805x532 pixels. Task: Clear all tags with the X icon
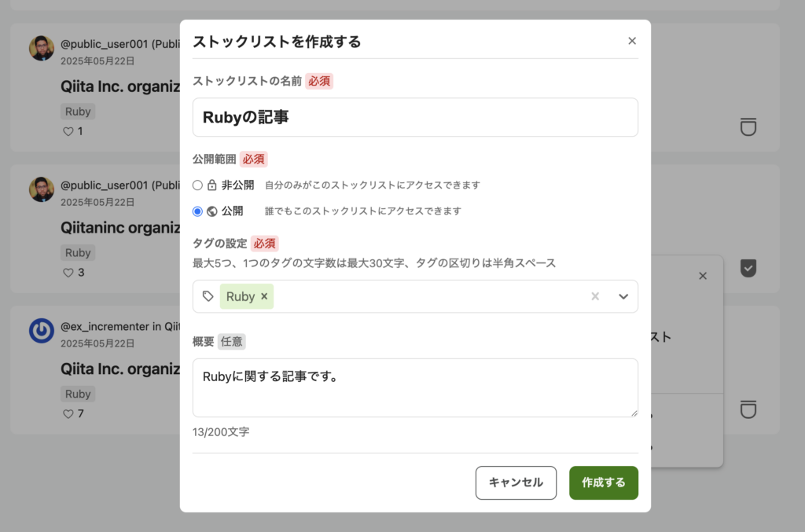[x=595, y=296]
